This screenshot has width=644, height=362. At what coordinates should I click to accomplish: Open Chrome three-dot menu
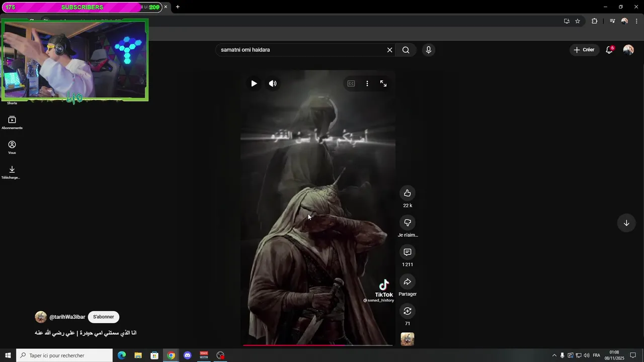coord(636,21)
